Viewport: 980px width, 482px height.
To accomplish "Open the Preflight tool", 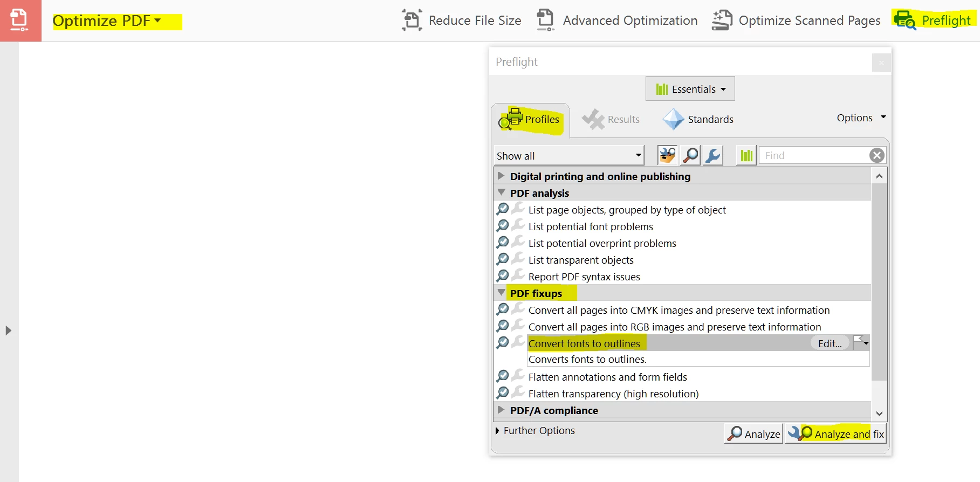I will [x=934, y=20].
